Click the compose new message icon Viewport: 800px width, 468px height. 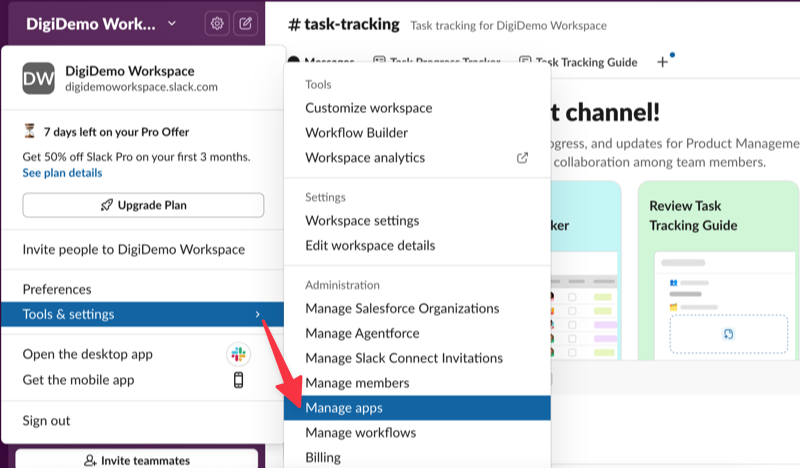[x=245, y=23]
